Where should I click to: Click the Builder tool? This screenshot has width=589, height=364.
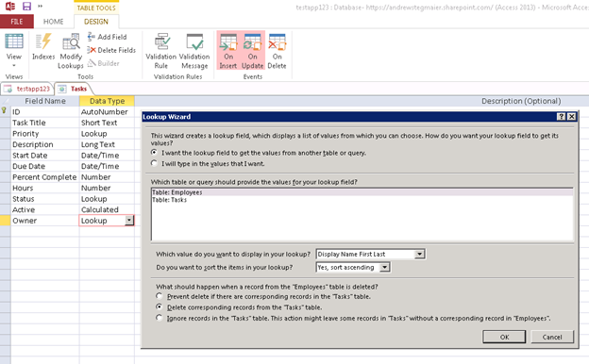(104, 63)
